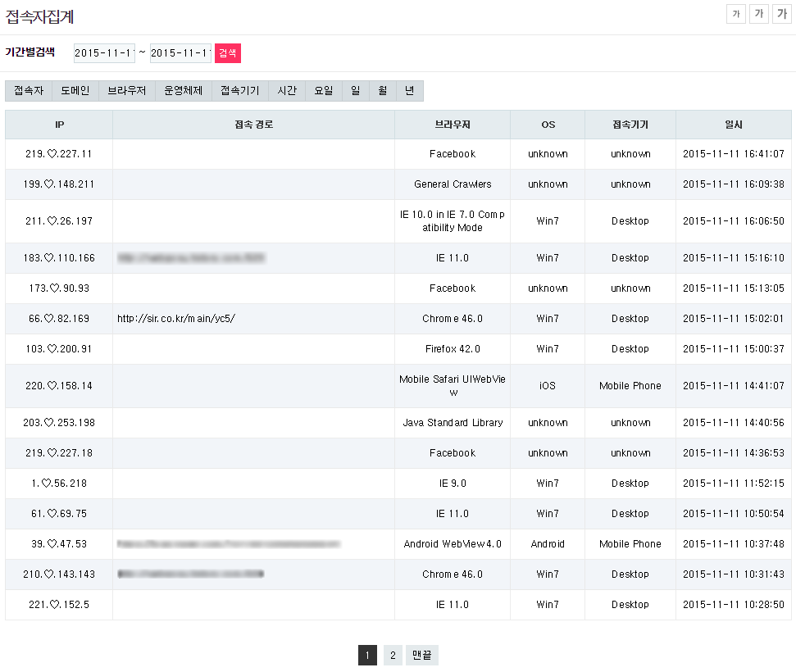Switch to the 브라우저 tab
The image size is (796, 672).
point(127,91)
